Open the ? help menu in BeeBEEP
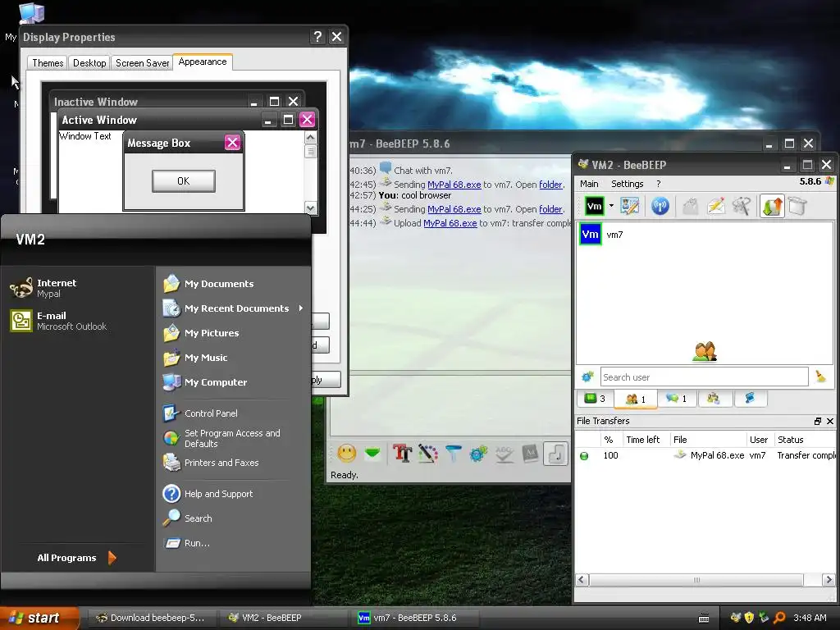This screenshot has height=630, width=840. 659,184
